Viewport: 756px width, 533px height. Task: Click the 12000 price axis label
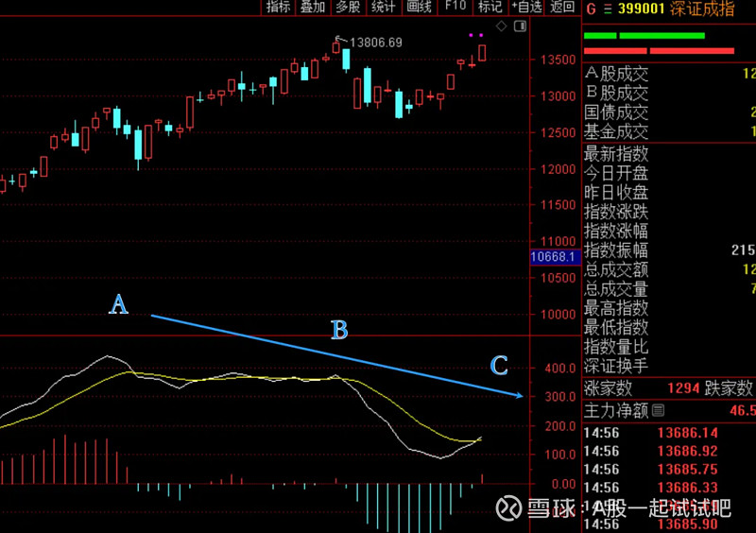click(558, 169)
